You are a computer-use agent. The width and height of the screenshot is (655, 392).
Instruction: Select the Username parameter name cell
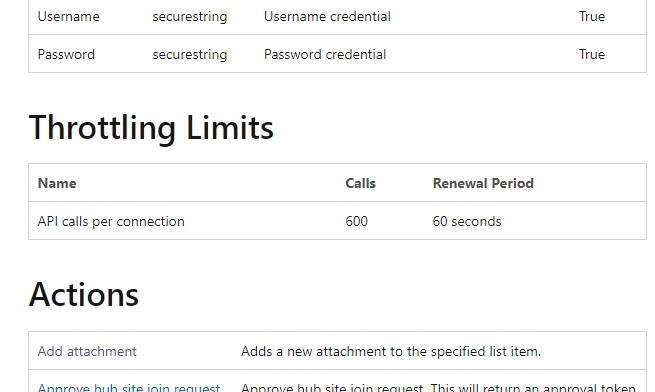pyautogui.click(x=69, y=16)
